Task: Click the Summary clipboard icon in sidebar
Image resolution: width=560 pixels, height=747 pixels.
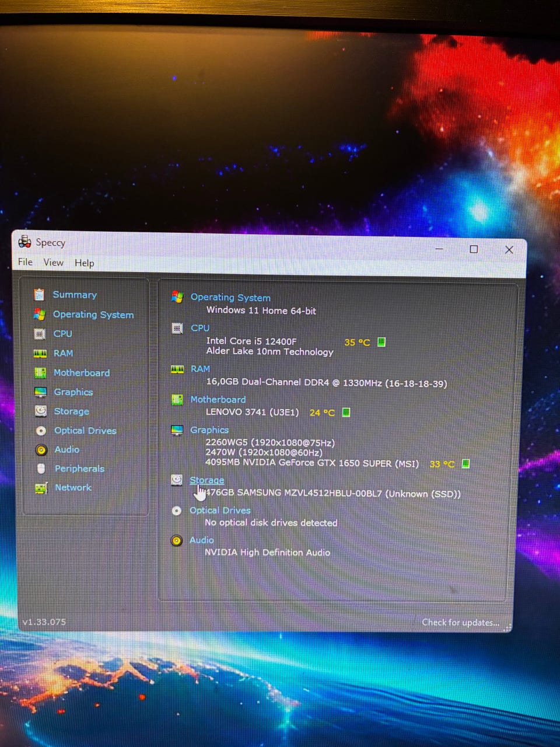Action: point(39,294)
